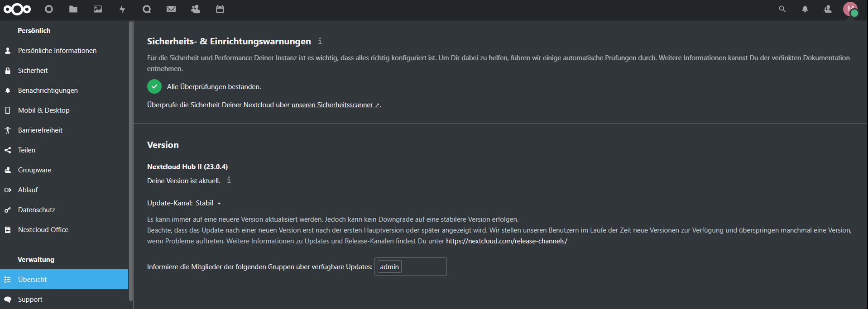Open the Contacts app icon

coord(196,9)
